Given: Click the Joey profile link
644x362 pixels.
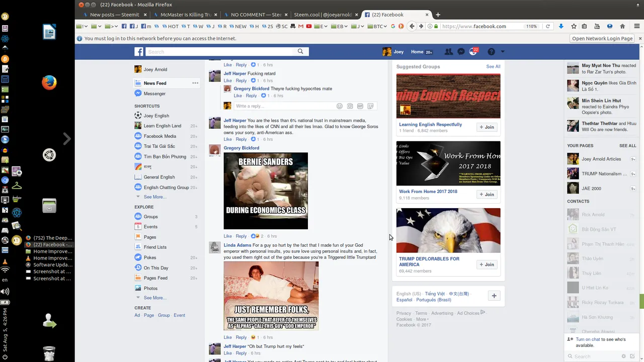Looking at the screenshot, I should [x=393, y=52].
